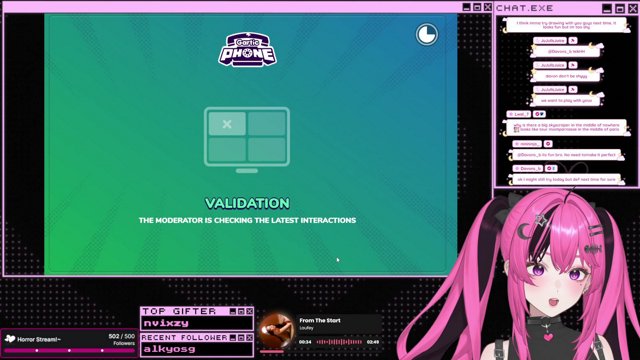
Task: Minimize the CHAT.EXE window
Action: 607,8
